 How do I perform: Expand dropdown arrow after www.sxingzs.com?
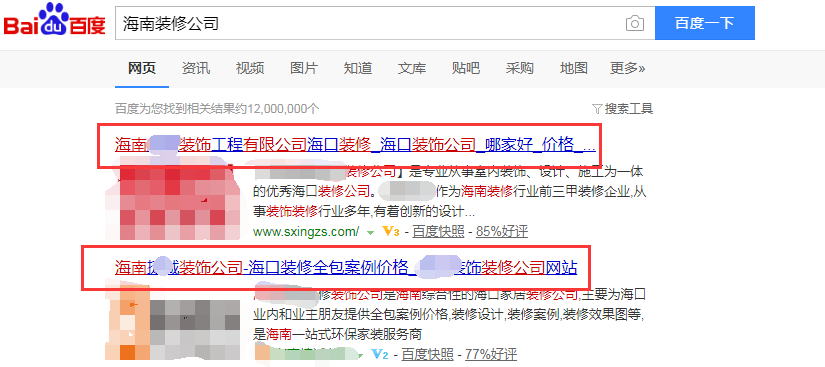370,232
